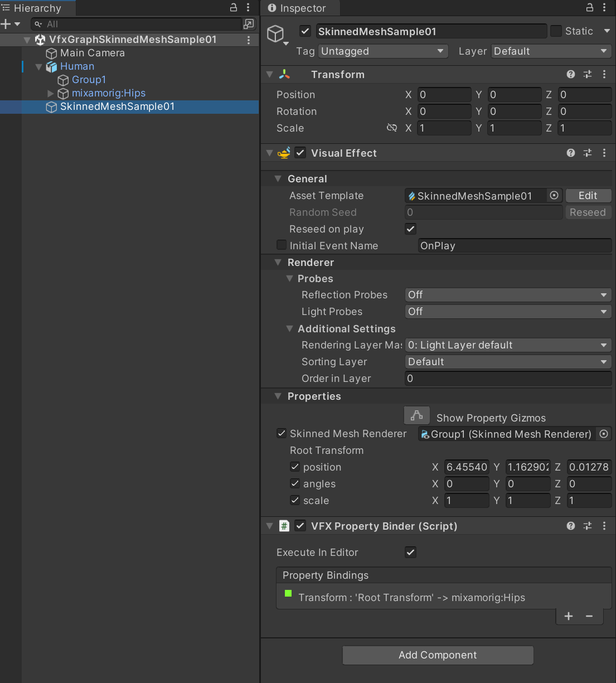Click the search-window icon in Hierarchy search bar

(x=248, y=24)
